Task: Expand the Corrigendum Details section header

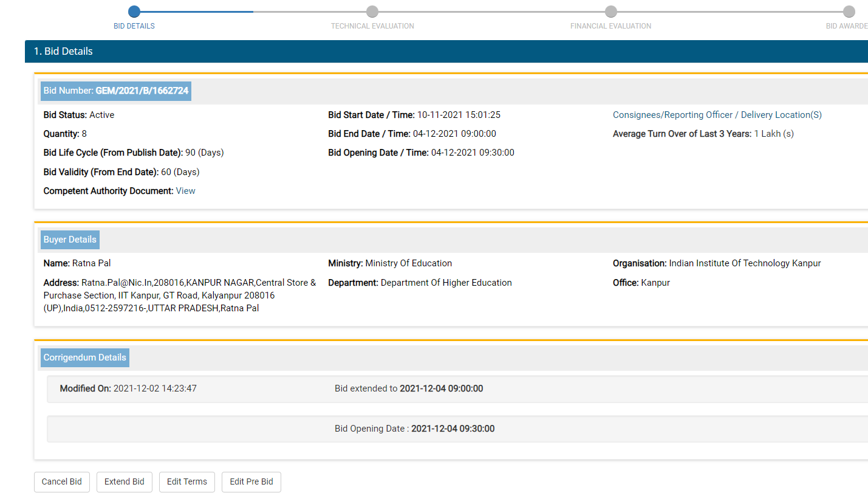Action: [x=85, y=357]
